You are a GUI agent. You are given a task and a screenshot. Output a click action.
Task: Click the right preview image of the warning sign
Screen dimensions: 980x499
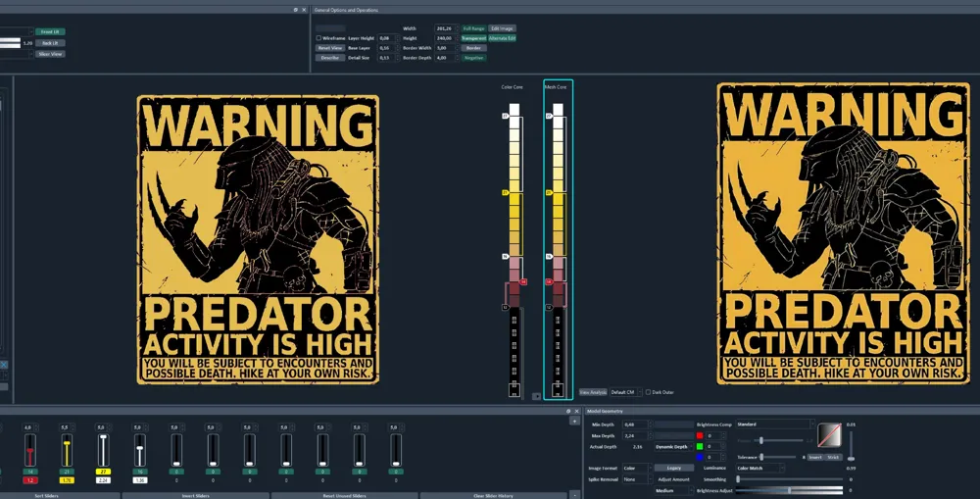pos(844,233)
